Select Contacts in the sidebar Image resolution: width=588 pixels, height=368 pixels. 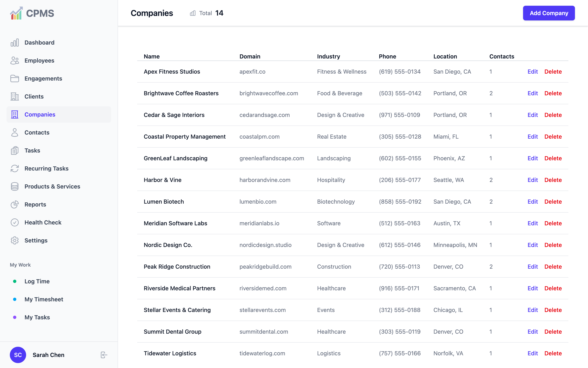pos(59,133)
